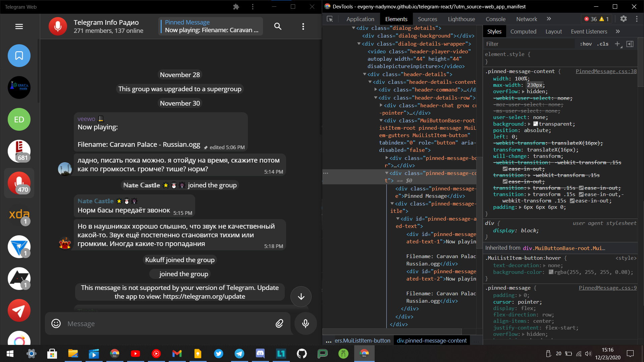Viewport: 644px width, 362px height.
Task: Open the emoji picker in the message bar
Action: pyautogui.click(x=56, y=323)
